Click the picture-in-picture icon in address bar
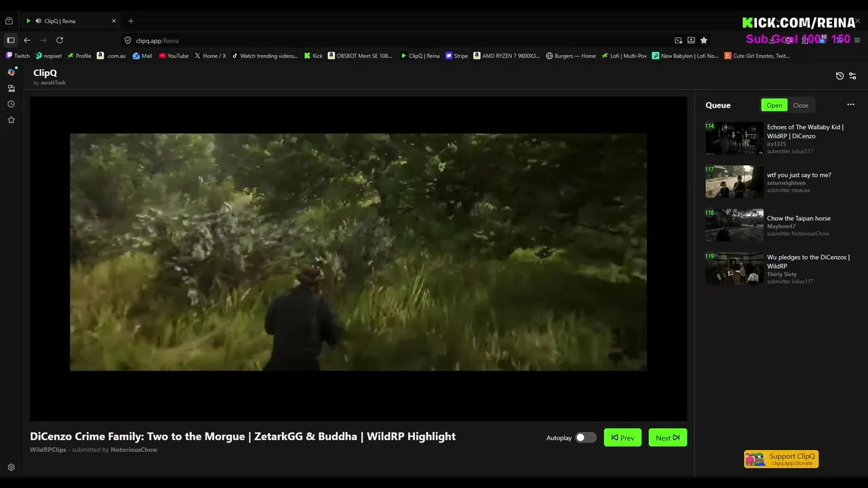 (678, 40)
